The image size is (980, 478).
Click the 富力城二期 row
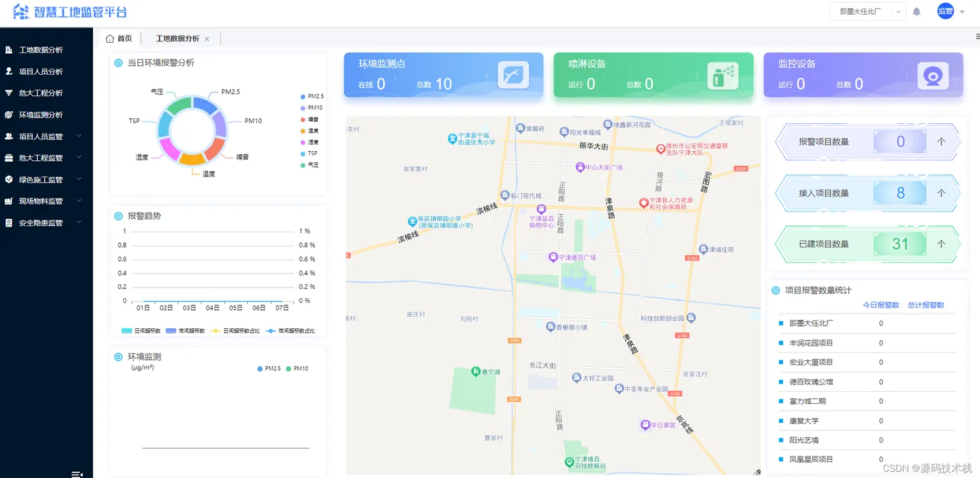867,402
